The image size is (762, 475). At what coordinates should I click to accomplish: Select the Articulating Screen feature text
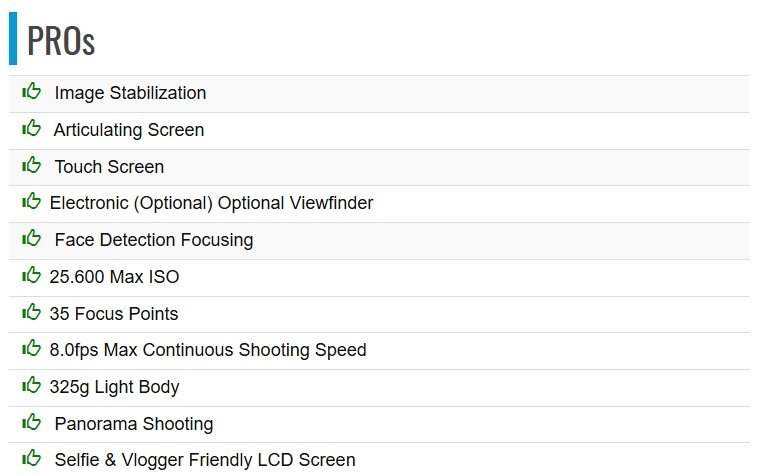129,130
